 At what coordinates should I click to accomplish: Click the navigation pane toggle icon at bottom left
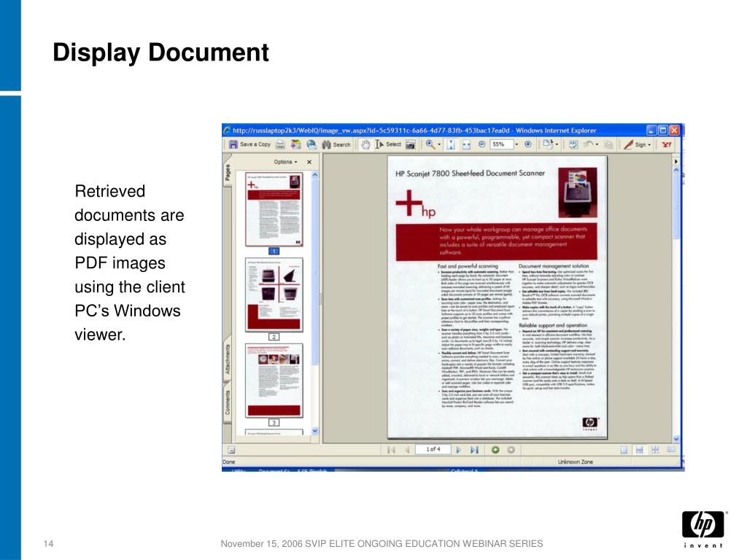231,449
